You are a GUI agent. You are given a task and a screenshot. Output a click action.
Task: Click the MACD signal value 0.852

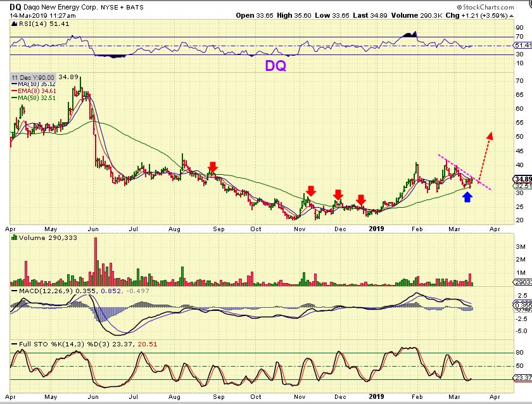[x=111, y=291]
